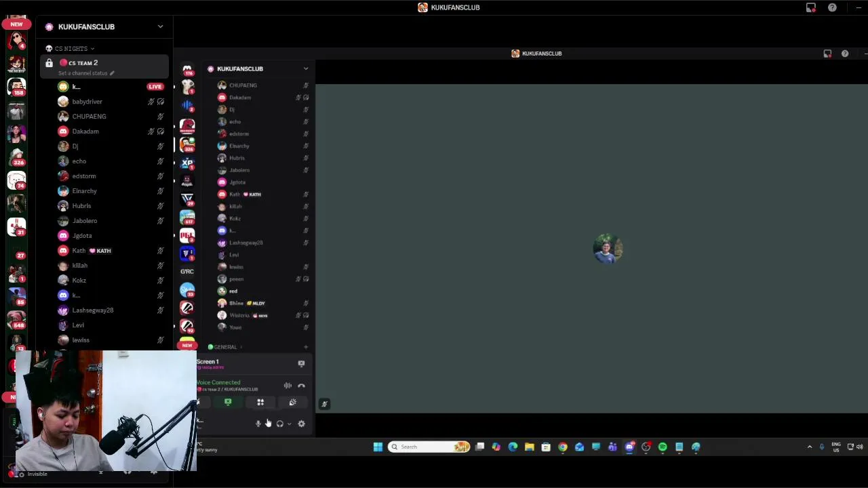The height and width of the screenshot is (488, 868).
Task: Select user Dakadam in left voice list
Action: point(85,131)
